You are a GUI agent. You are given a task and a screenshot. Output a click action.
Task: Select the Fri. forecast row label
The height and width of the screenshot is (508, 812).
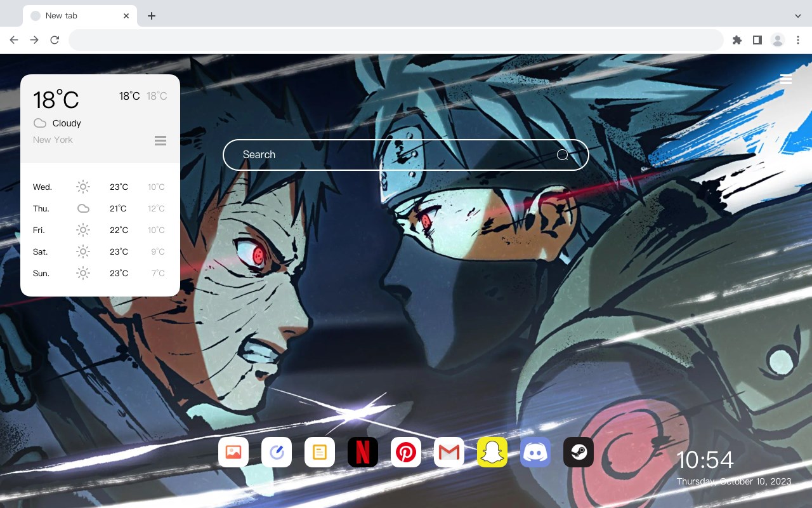[x=39, y=230]
